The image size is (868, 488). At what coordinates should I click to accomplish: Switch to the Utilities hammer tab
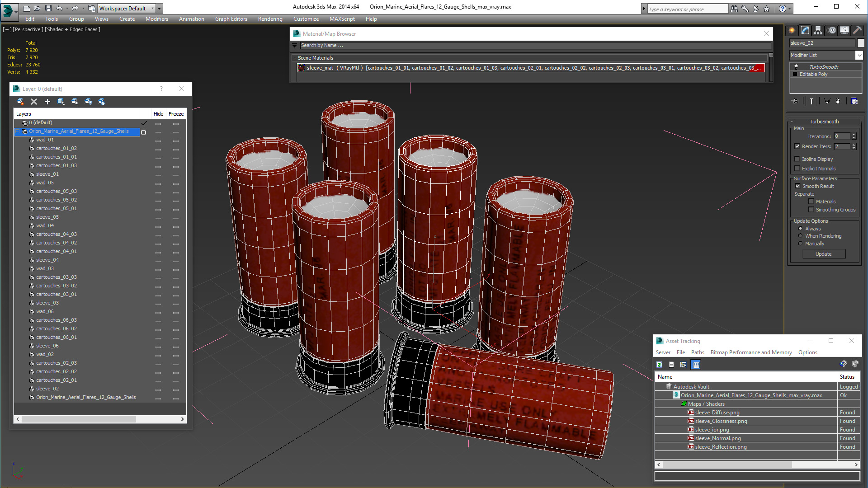[858, 30]
